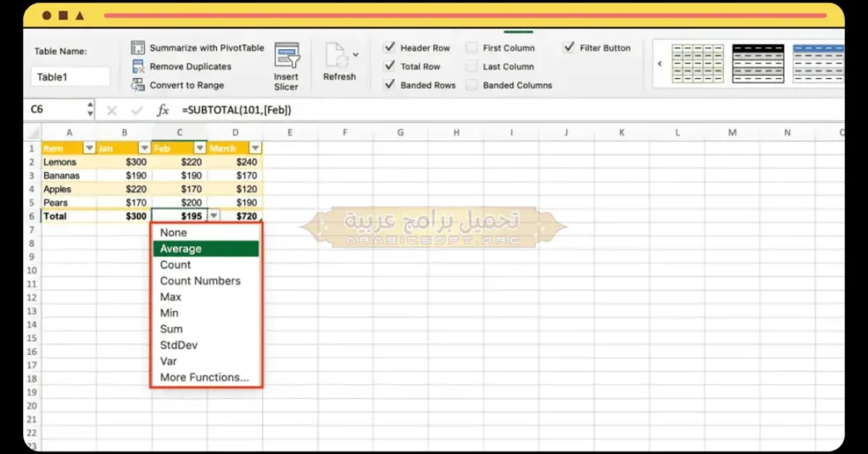868x454 pixels.
Task: Click the total cell C6 dropdown arrow
Action: point(214,216)
